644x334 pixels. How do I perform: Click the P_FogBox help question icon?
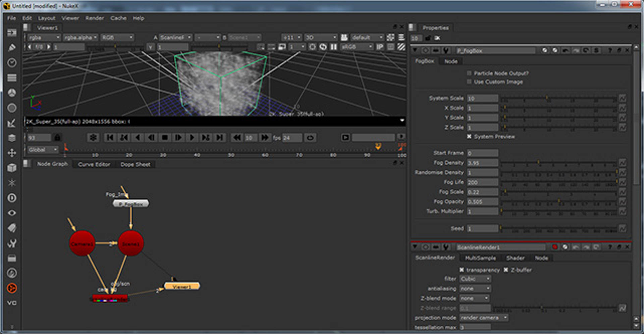(x=610, y=50)
